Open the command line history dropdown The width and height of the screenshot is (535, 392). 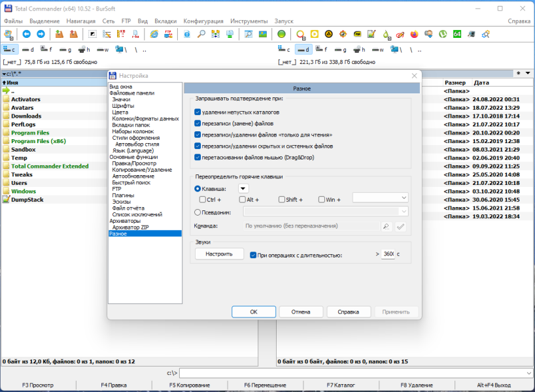528,373
